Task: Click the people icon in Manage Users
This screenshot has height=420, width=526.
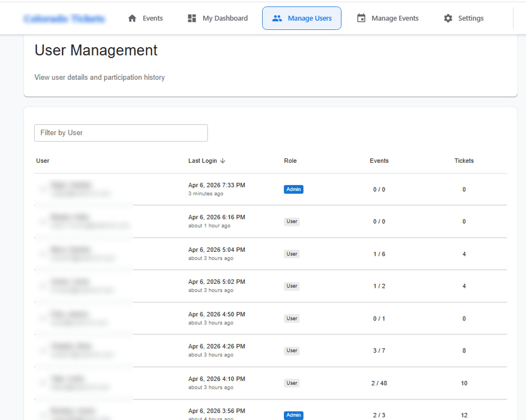Action: (277, 18)
